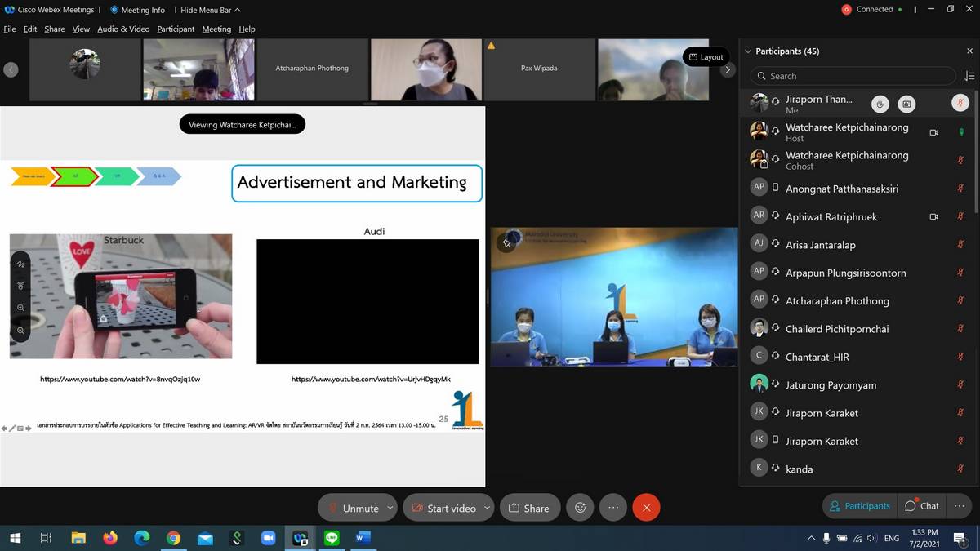The height and width of the screenshot is (551, 980).
Task: Open the Participant menu
Action: pyautogui.click(x=176, y=29)
